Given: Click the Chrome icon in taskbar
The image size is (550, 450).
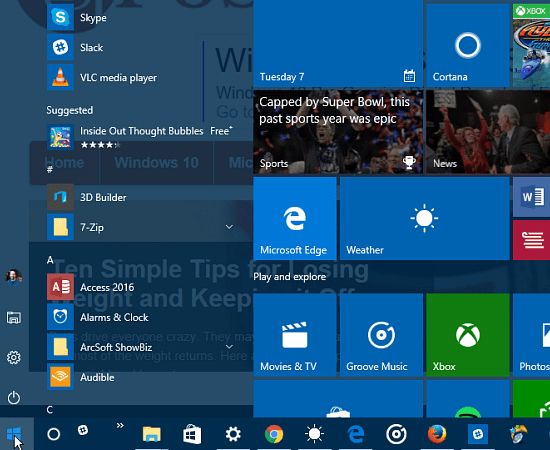Looking at the screenshot, I should coord(274,434).
